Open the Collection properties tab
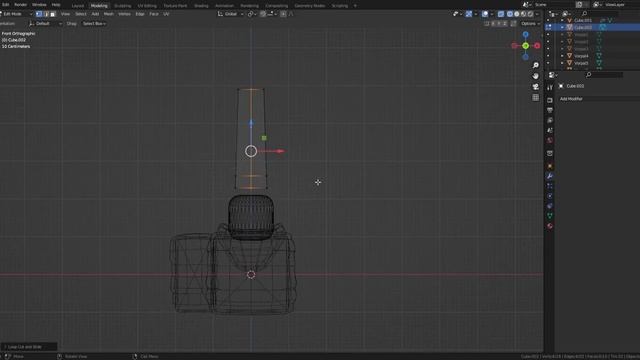Screen dimensions: 640x360 550,153
